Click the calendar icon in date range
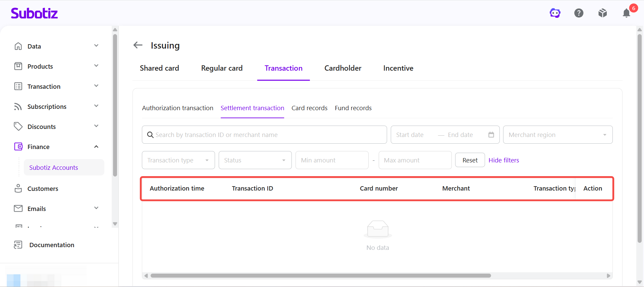 pos(491,135)
